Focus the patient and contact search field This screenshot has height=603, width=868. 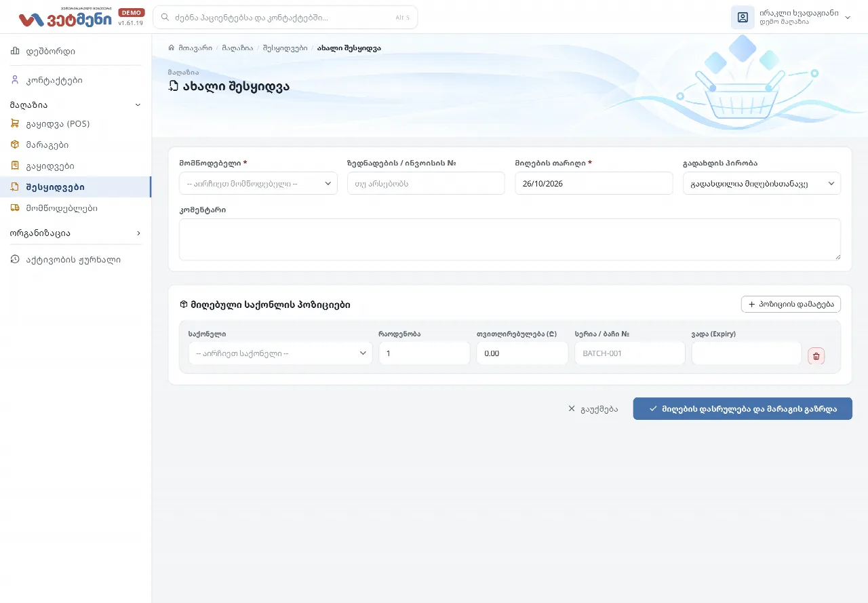285,17
